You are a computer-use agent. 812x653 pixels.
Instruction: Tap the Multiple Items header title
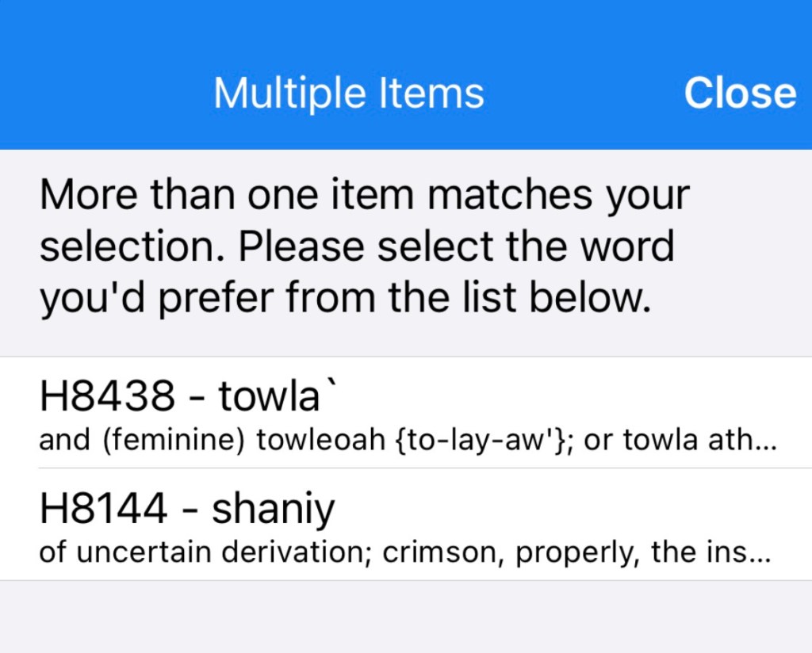pyautogui.click(x=349, y=94)
